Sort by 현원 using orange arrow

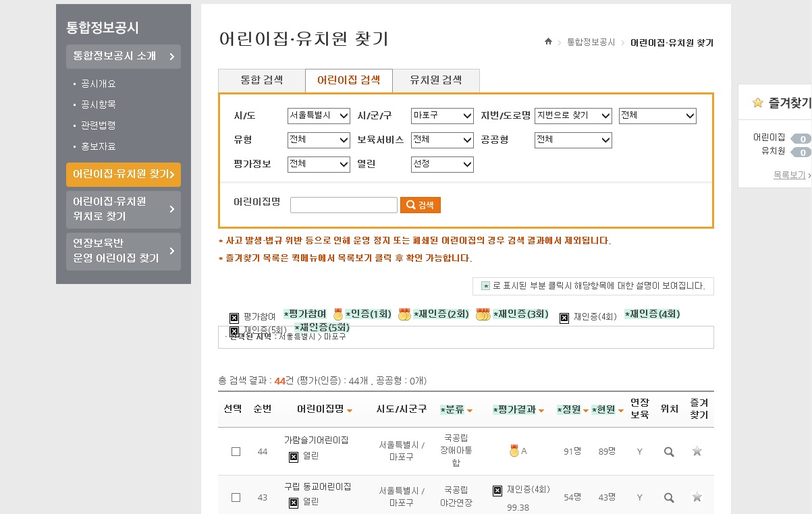click(x=621, y=411)
